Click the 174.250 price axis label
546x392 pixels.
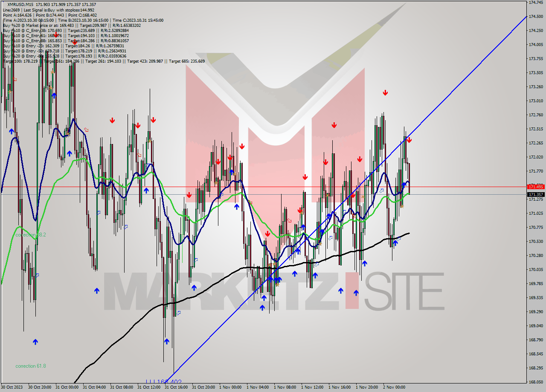coord(536,31)
